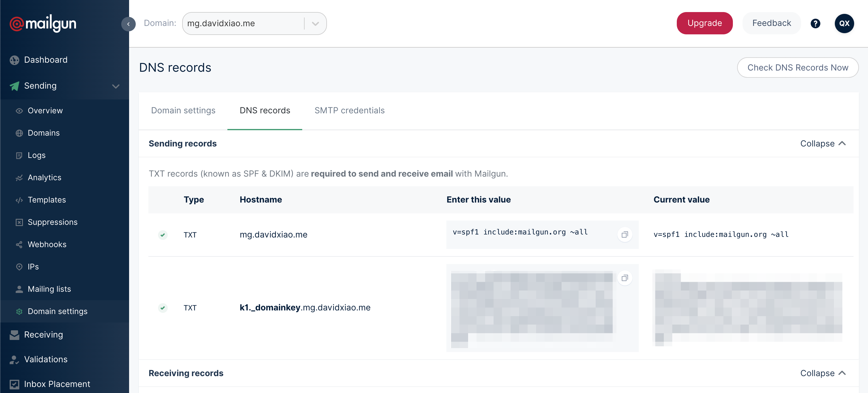Click the Upgrade button

click(705, 23)
